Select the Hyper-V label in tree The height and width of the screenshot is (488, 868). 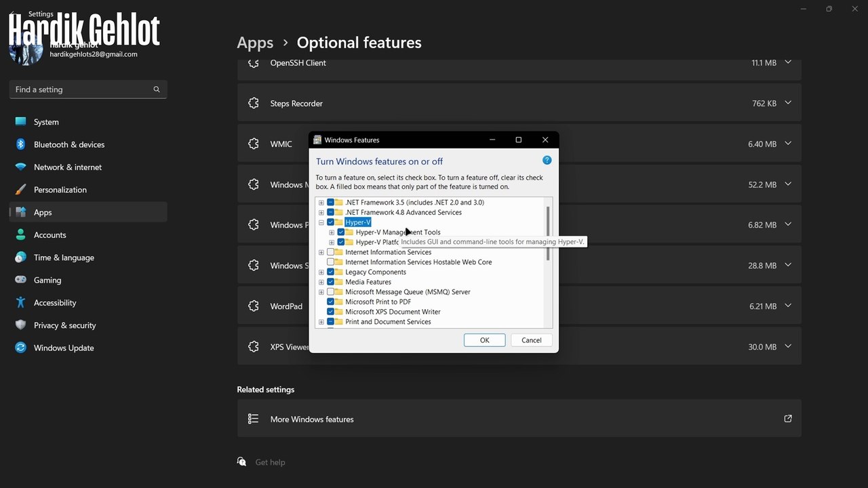[x=358, y=222]
